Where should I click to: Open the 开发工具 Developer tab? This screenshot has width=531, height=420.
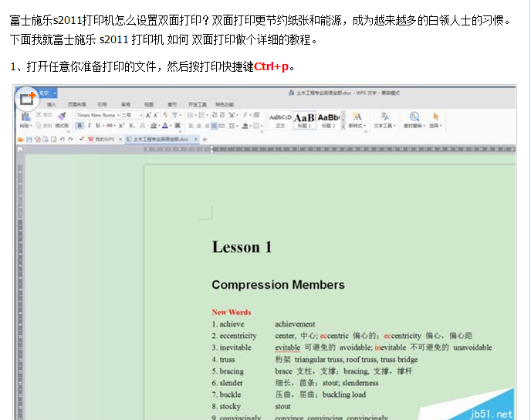coord(198,104)
